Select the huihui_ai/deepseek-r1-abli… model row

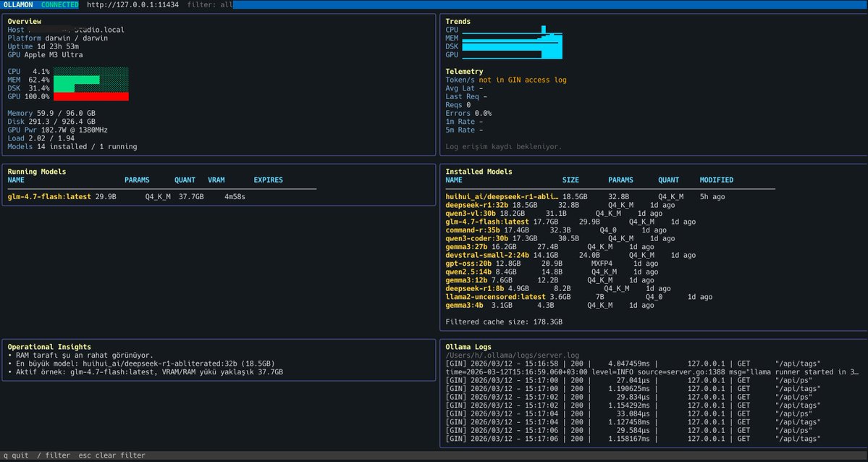(x=585, y=197)
